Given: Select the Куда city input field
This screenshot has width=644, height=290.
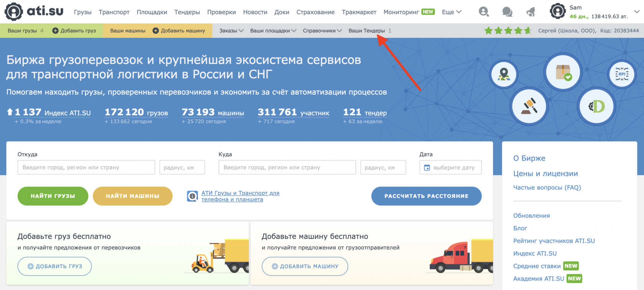Looking at the screenshot, I should pos(287,167).
